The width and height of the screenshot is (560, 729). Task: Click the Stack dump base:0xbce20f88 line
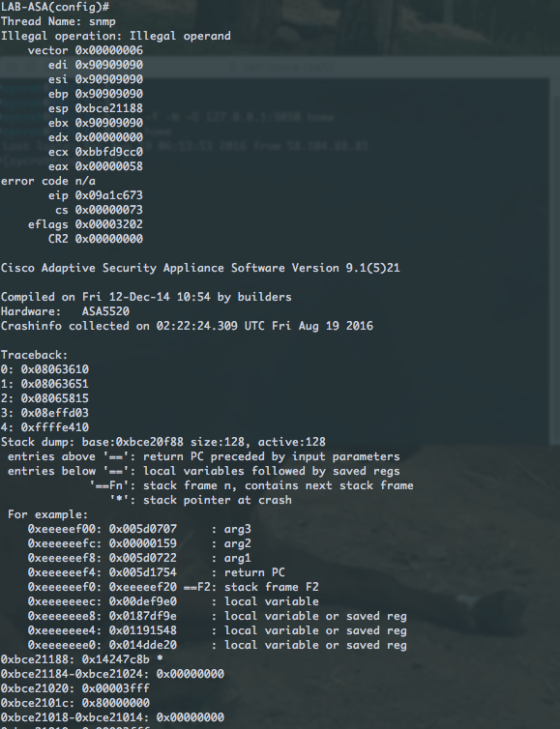pyautogui.click(x=162, y=442)
